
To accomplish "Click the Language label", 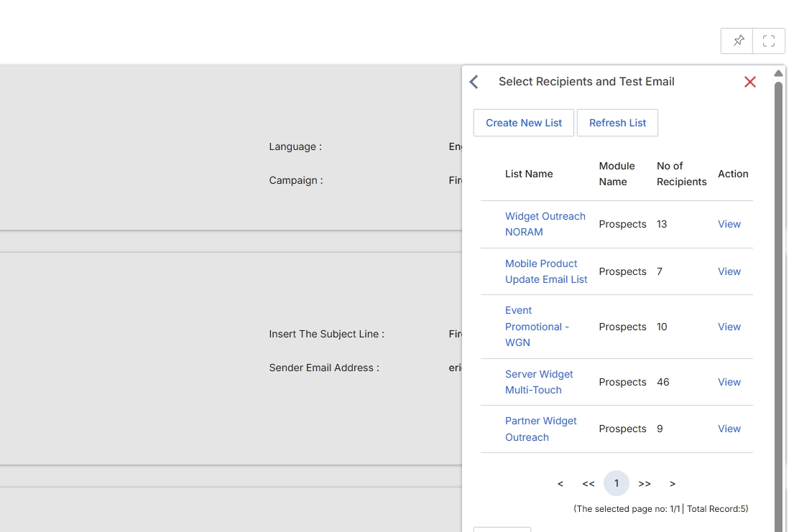I will pos(295,146).
